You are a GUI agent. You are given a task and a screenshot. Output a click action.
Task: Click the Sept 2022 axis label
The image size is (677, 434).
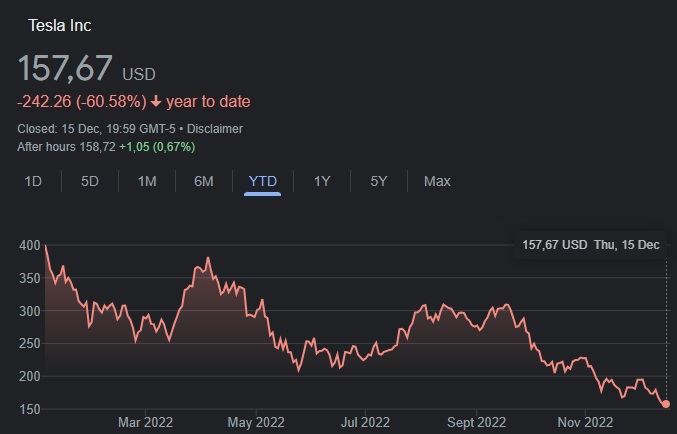click(x=476, y=422)
